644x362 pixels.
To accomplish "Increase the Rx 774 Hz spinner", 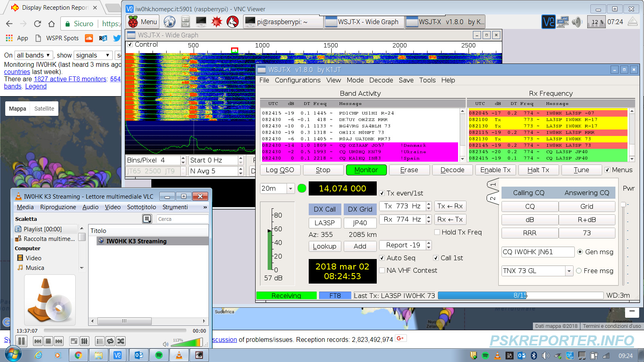I will [429, 217].
